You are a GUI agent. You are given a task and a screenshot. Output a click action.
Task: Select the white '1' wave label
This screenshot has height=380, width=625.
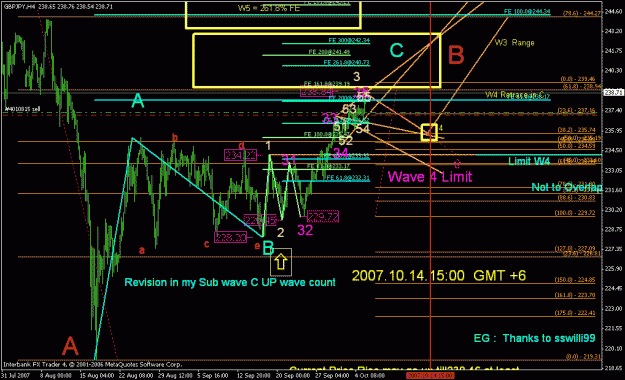point(268,146)
